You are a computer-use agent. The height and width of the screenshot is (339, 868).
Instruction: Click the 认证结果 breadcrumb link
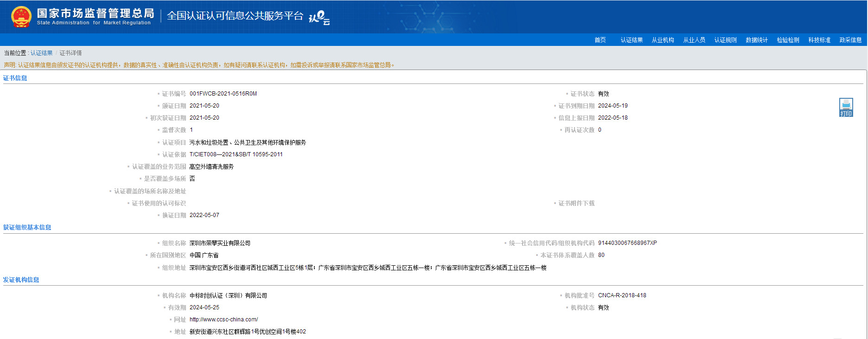click(x=42, y=53)
